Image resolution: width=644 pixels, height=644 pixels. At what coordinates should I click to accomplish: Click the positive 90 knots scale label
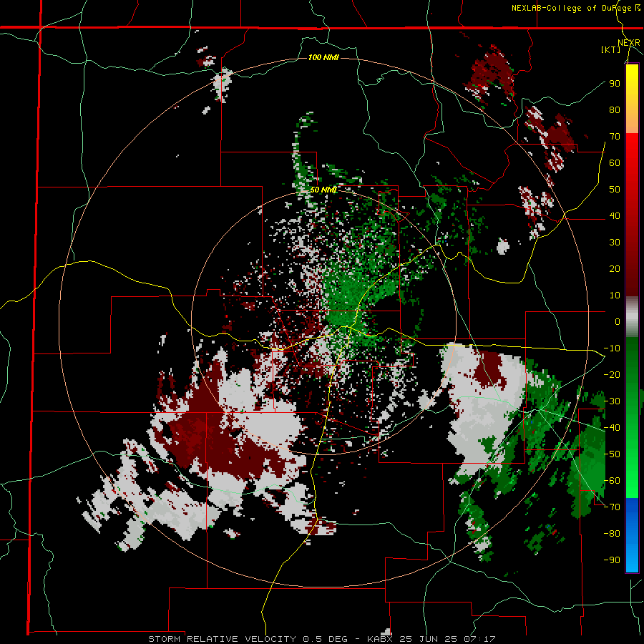[615, 84]
